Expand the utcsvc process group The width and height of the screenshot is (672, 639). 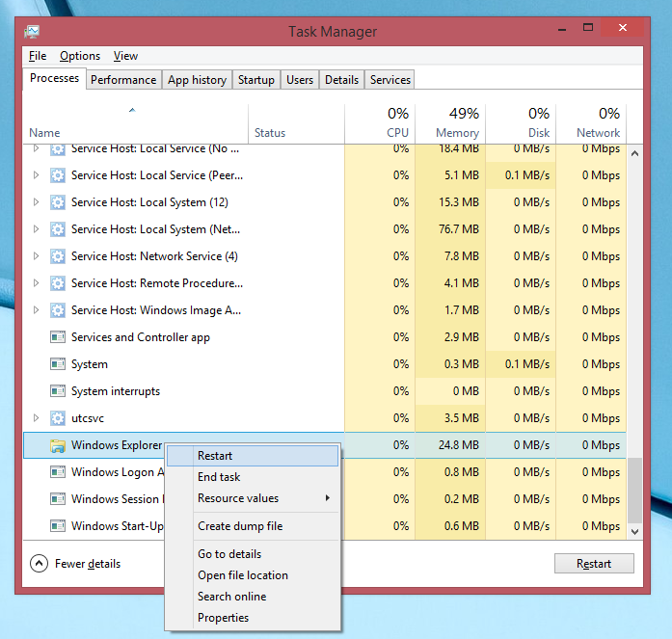(36, 418)
